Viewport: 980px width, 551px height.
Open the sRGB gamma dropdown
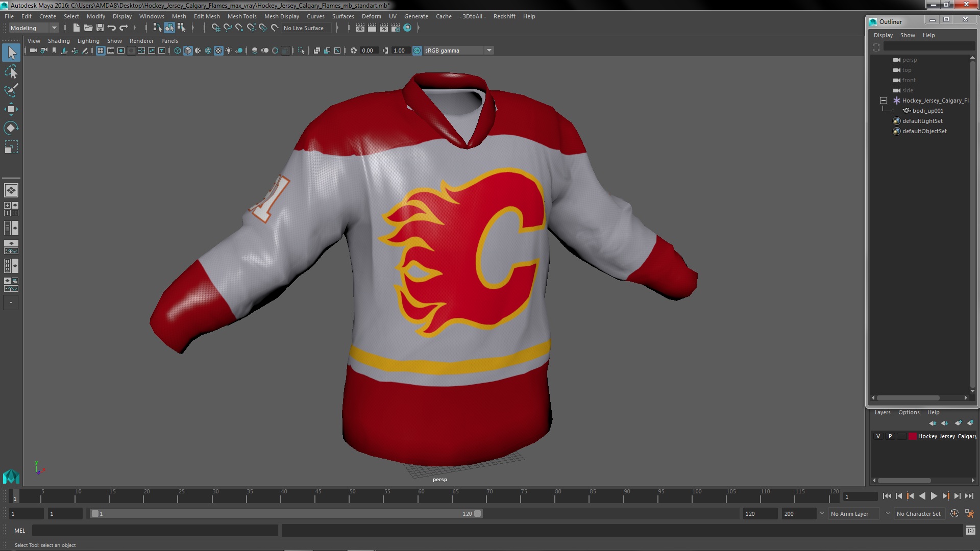coord(458,51)
